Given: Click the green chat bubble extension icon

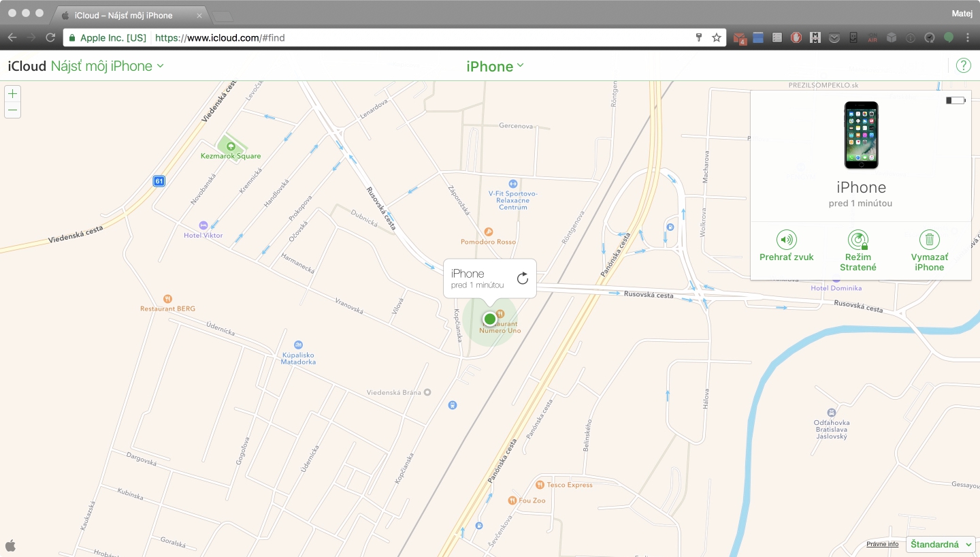Looking at the screenshot, I should [x=949, y=37].
